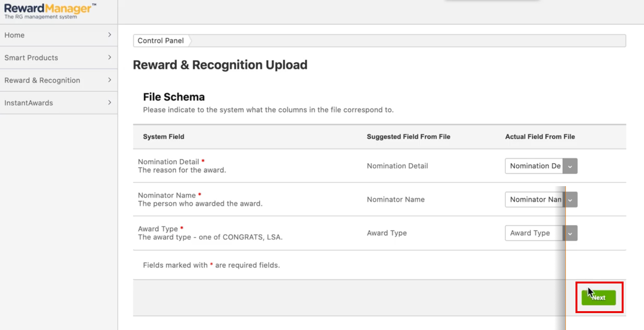This screenshot has width=644, height=330.
Task: Open the Nomination Detail field dropdown arrow
Action: pos(570,166)
